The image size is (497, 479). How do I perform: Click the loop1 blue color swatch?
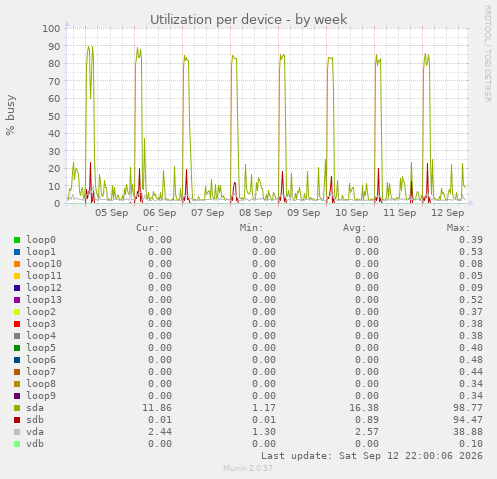coord(17,252)
